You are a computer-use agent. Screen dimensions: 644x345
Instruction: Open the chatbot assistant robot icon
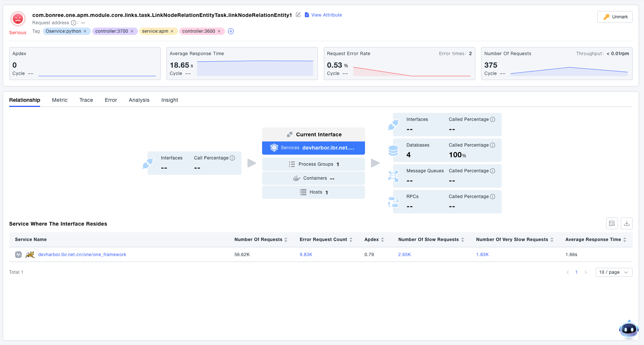click(x=628, y=329)
